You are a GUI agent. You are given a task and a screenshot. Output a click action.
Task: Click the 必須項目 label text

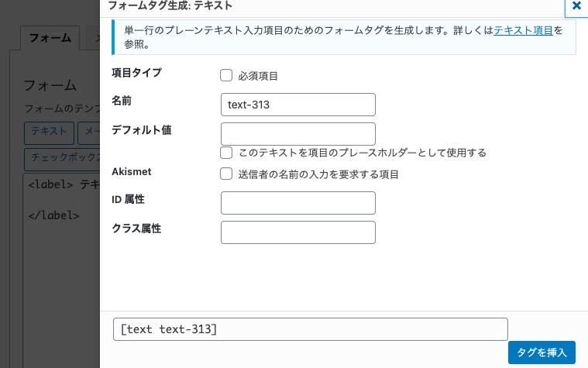258,76
